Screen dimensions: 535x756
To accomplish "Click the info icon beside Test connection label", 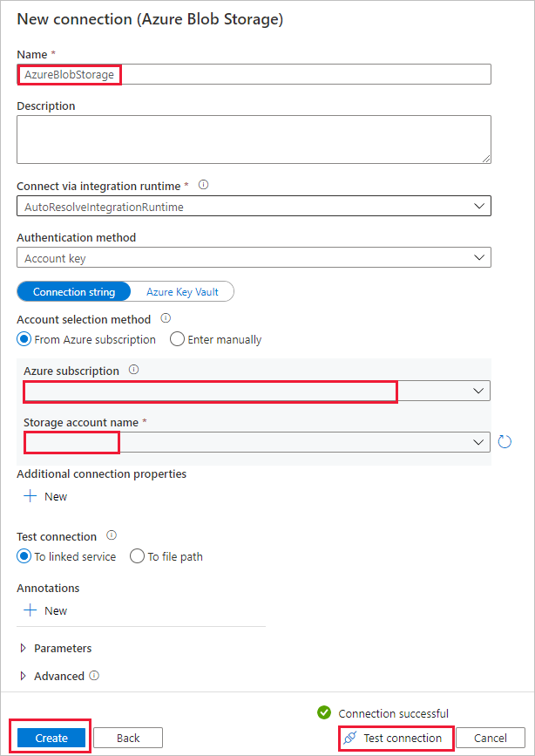I will point(111,535).
